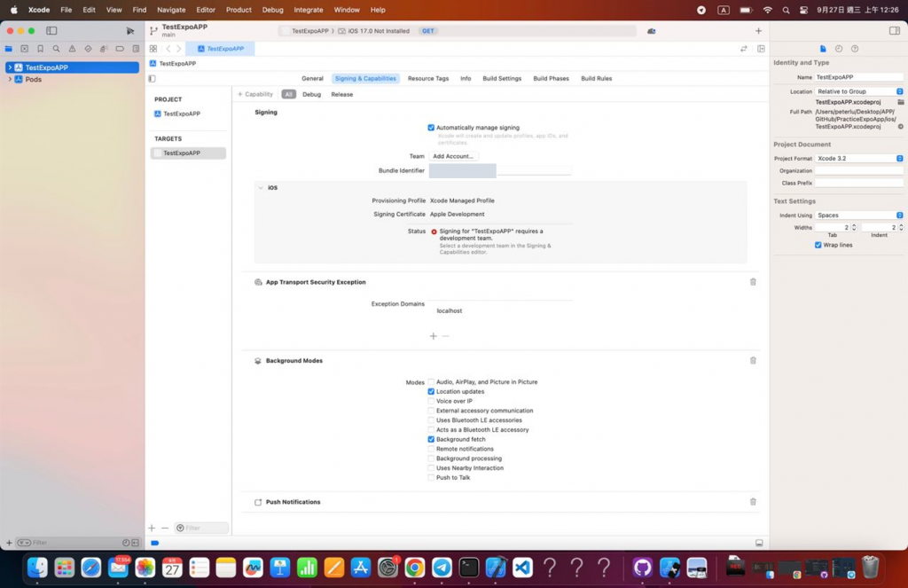The image size is (908, 588).
Task: Click the plus Library button in toolbar
Action: click(x=758, y=31)
